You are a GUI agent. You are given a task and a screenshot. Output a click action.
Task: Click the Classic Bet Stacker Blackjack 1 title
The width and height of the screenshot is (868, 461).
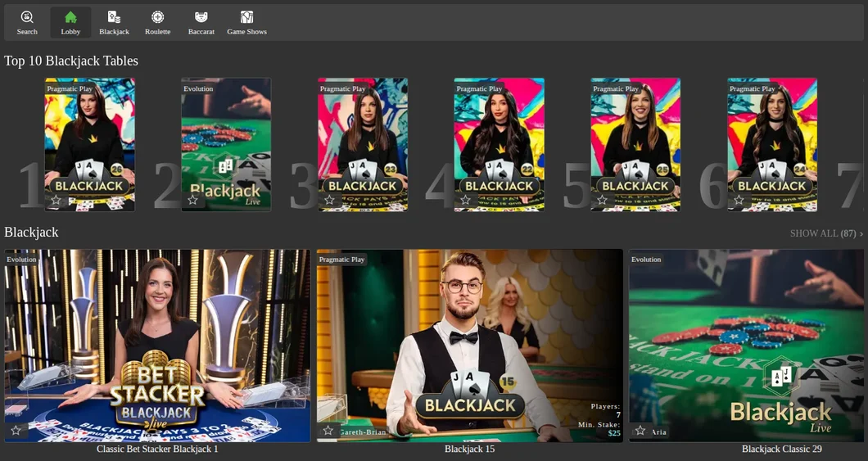(x=158, y=449)
